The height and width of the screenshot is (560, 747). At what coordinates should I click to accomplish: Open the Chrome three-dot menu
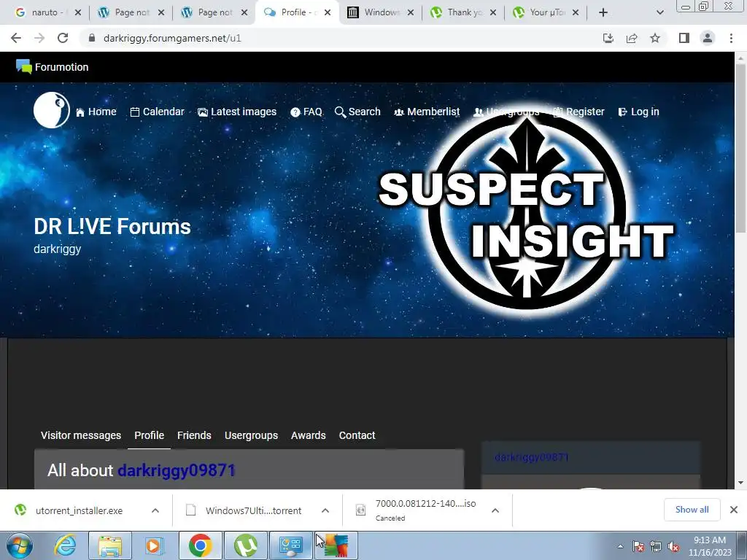click(731, 38)
